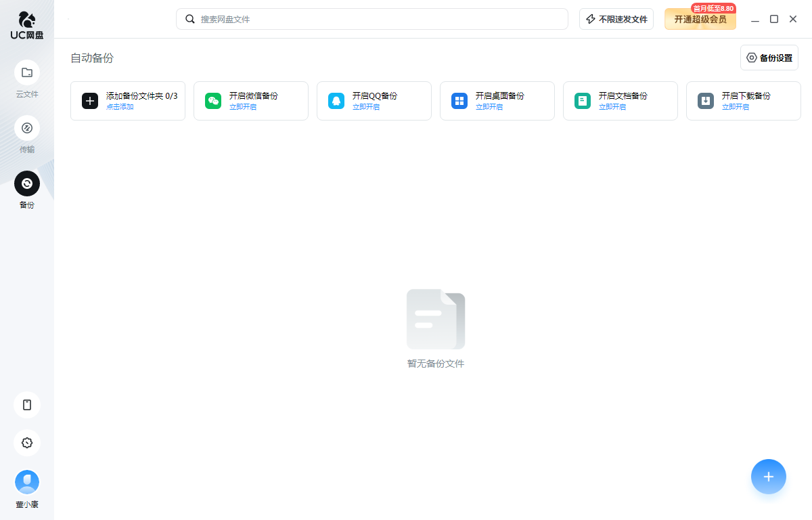The image size is (812, 520).
Task: Click 点击添加 under add backup folder
Action: pyautogui.click(x=120, y=107)
